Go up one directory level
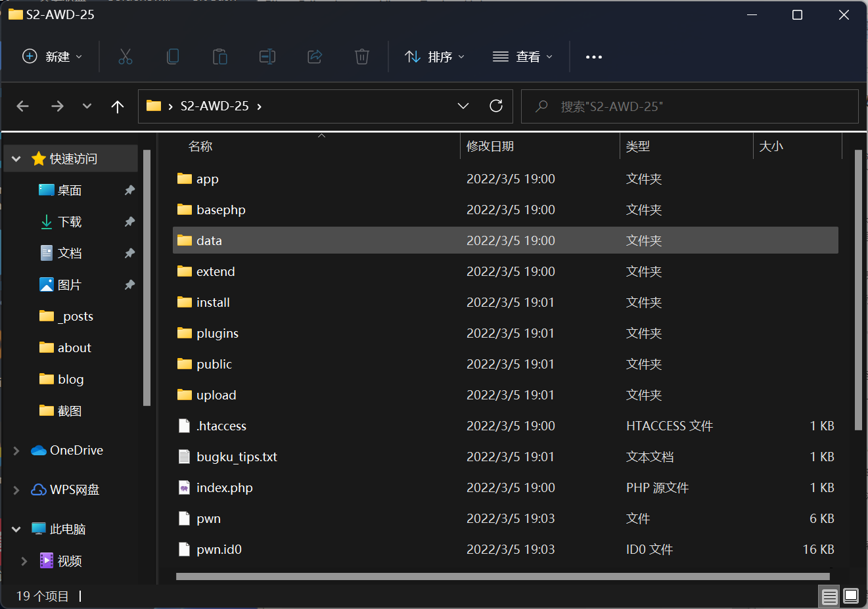The width and height of the screenshot is (868, 609). (118, 106)
